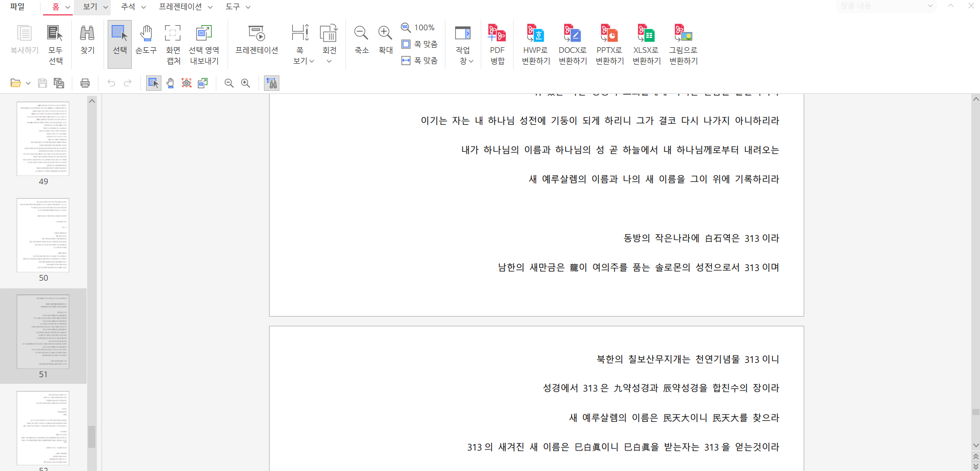Click 그림으로 변환하기 image convert icon
Viewport: 980px width, 471px height.
(x=683, y=44)
